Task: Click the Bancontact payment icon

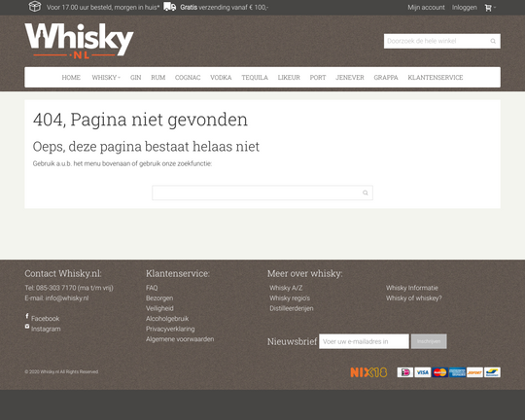Action: tap(492, 372)
